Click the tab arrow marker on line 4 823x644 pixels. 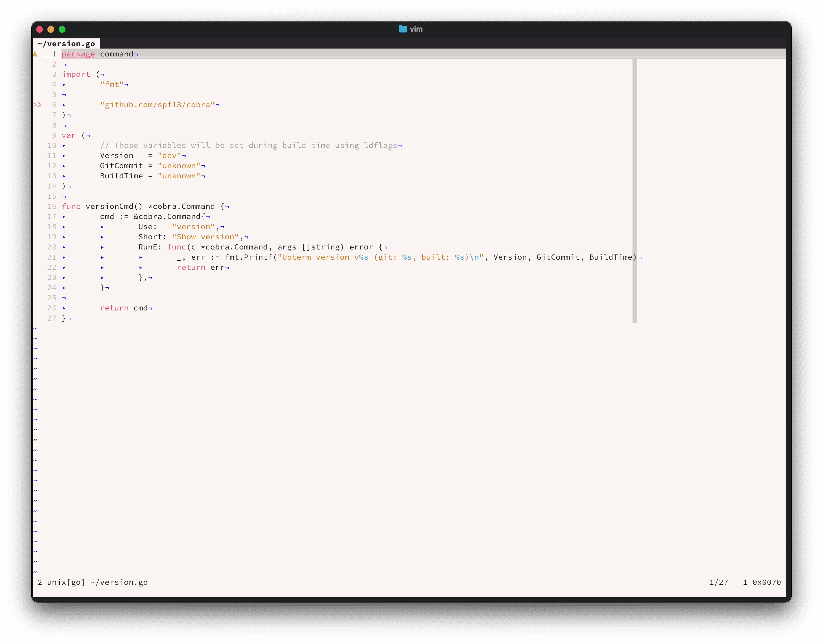click(64, 85)
